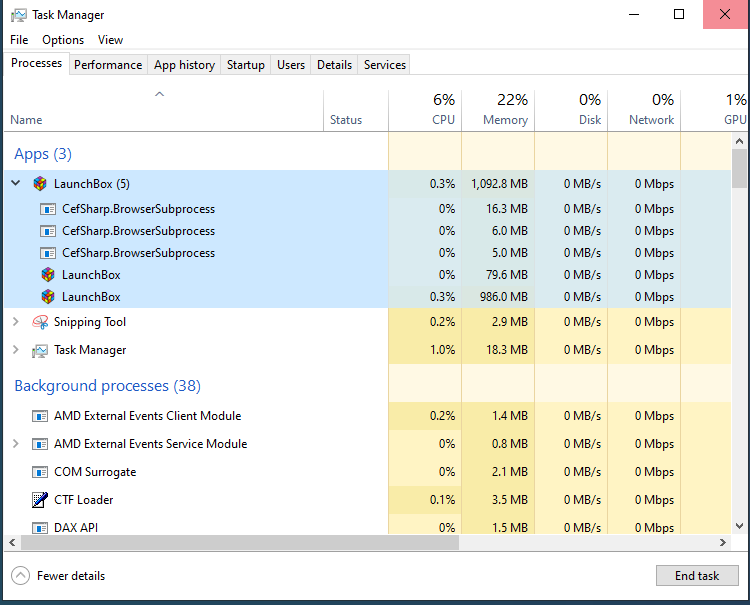Expand AMD External Events Service Module
This screenshot has width=750, height=605.
click(16, 444)
